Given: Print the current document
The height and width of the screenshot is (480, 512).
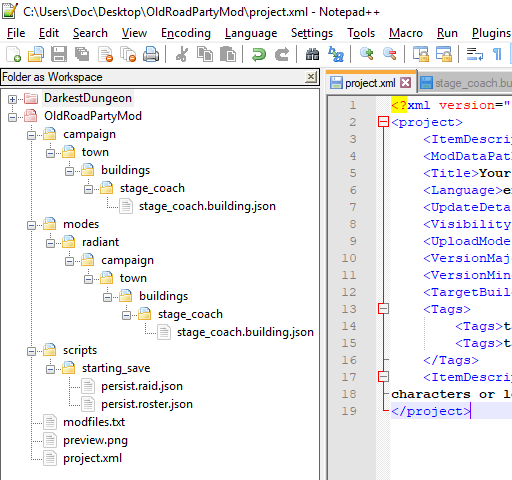Looking at the screenshot, I should [151, 54].
